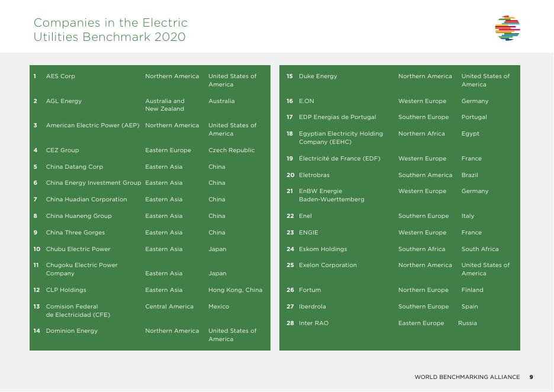Select the "Fortum" company name
The height and width of the screenshot is (392, 554).
tap(310, 290)
